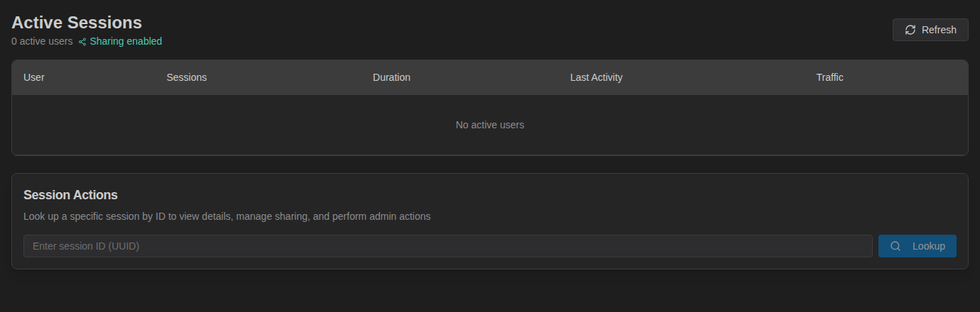The width and height of the screenshot is (980, 312).
Task: Click the Lookup button
Action: tap(918, 246)
